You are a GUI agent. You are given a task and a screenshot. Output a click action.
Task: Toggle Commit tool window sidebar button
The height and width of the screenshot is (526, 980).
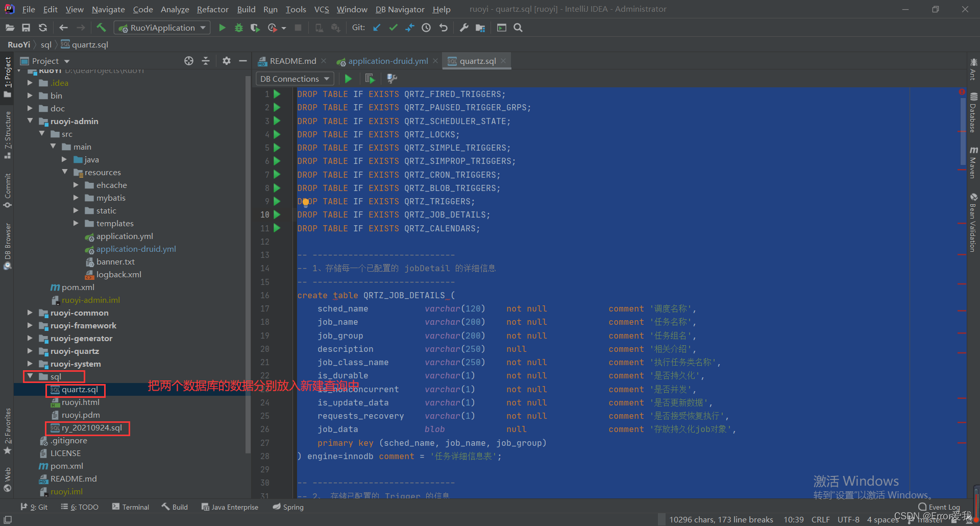click(7, 190)
